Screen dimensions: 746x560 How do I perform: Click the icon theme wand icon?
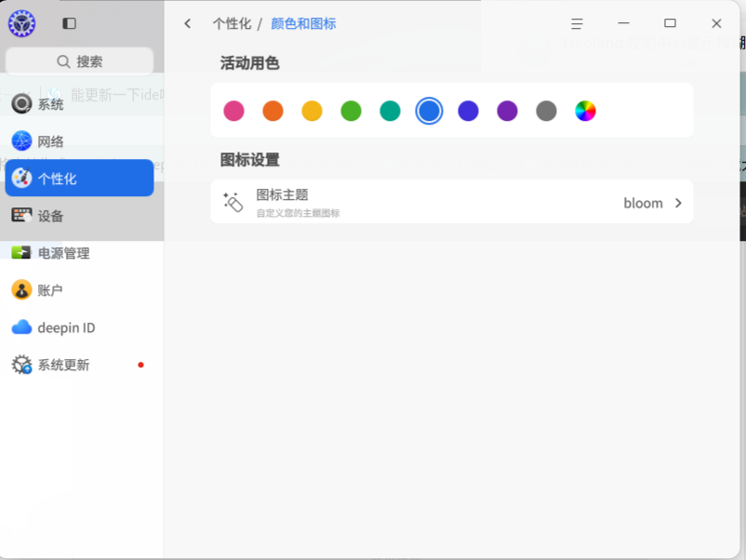[x=233, y=202]
